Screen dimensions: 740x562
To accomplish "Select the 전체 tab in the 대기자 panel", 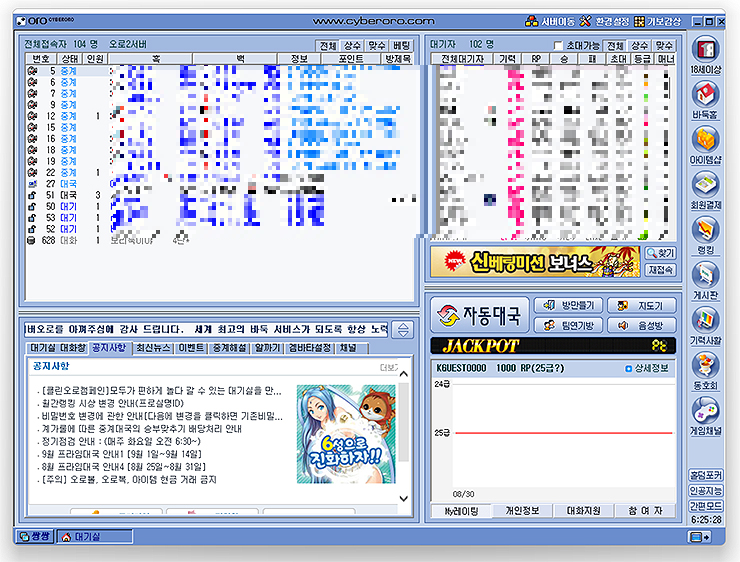I will [x=615, y=46].
